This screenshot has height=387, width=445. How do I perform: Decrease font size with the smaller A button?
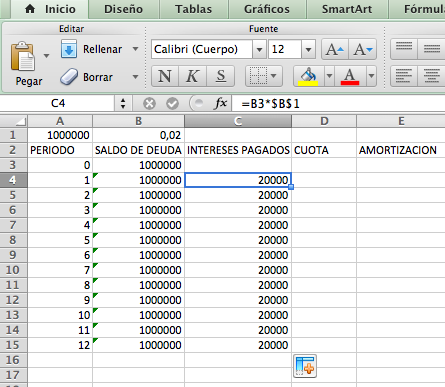(363, 49)
